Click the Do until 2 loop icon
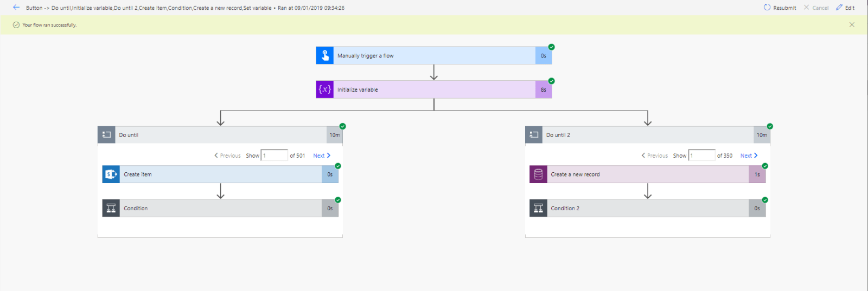Screen dimensions: 868x291 click(534, 135)
